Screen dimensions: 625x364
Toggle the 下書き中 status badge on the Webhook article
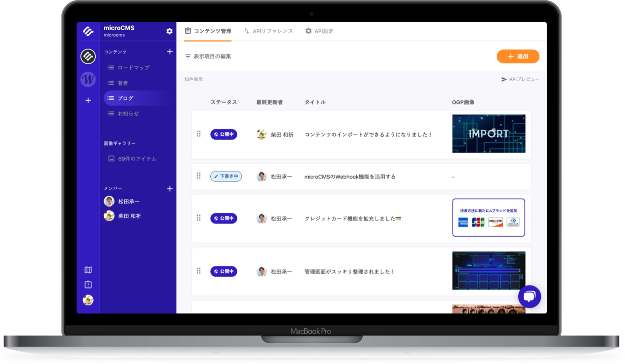(x=226, y=176)
